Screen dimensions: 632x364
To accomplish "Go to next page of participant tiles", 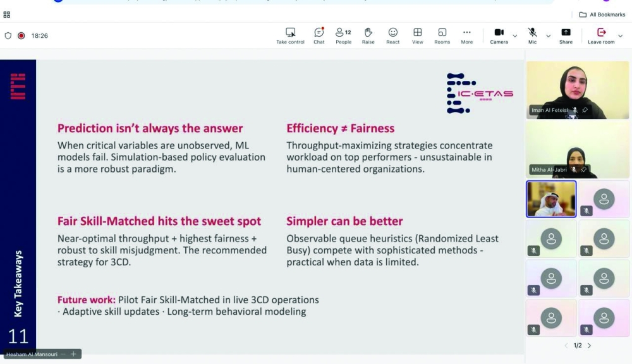I will 589,346.
